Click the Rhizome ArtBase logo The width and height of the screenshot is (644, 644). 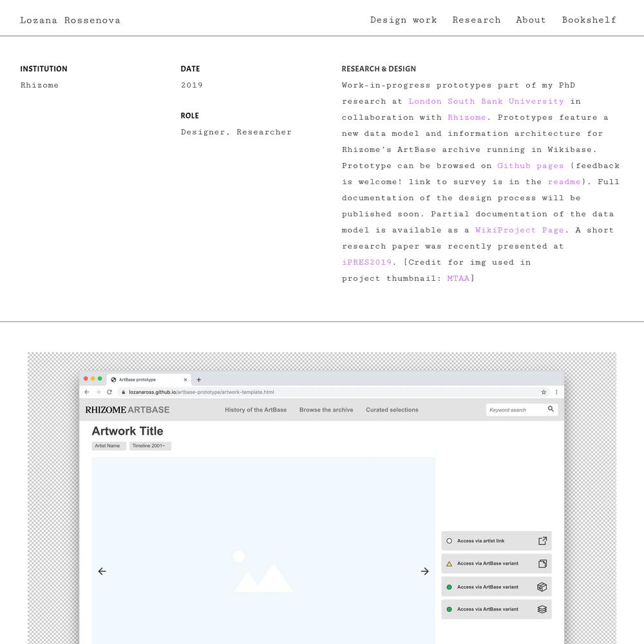(x=128, y=410)
